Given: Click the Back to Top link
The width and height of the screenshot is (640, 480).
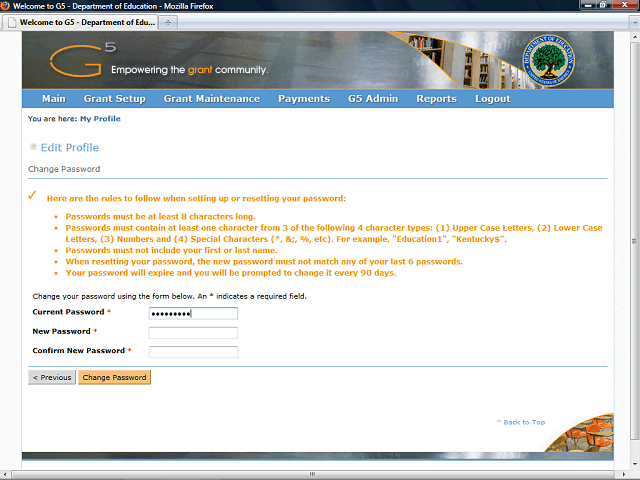Looking at the screenshot, I should tap(521, 422).
